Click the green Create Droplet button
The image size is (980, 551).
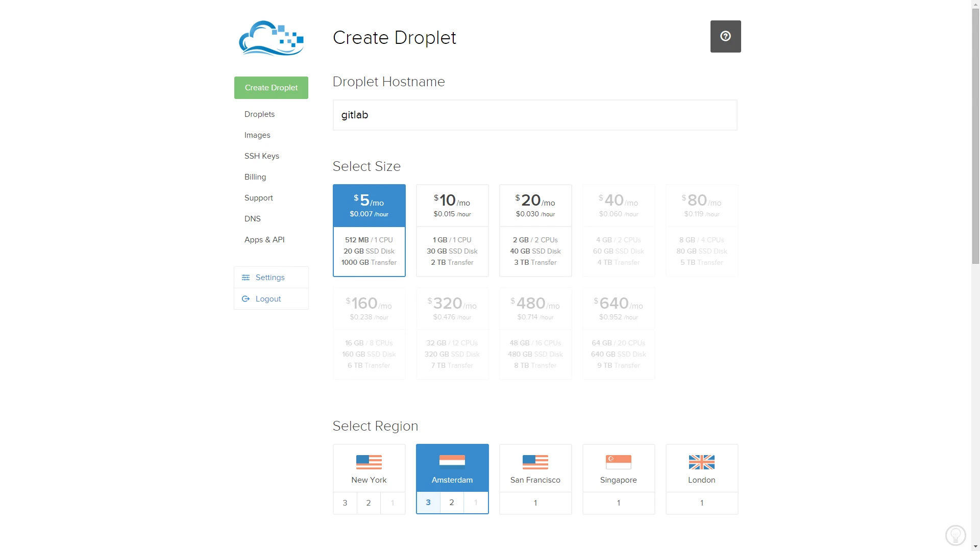pyautogui.click(x=271, y=88)
